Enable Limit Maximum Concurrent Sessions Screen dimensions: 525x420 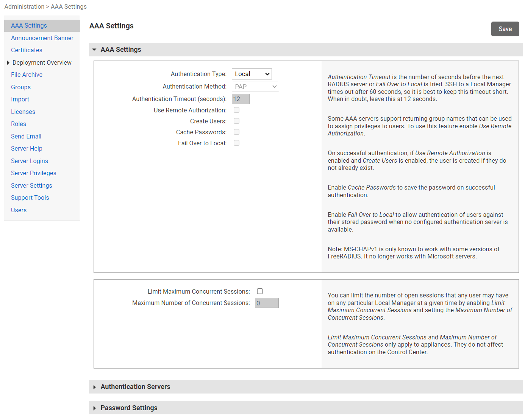pyautogui.click(x=260, y=291)
